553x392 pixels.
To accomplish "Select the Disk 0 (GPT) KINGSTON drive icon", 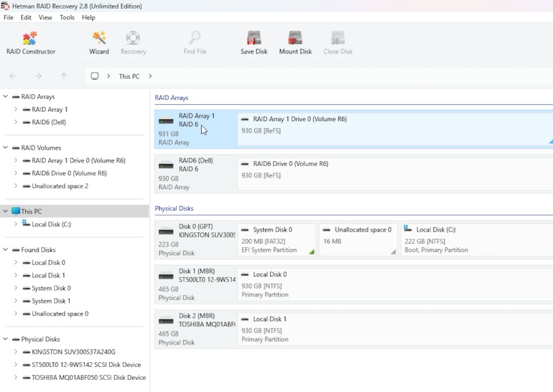I will 166,232.
